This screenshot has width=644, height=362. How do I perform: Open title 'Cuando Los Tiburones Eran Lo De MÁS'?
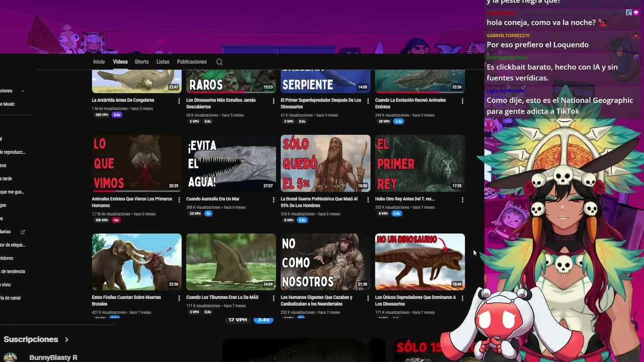(x=222, y=298)
